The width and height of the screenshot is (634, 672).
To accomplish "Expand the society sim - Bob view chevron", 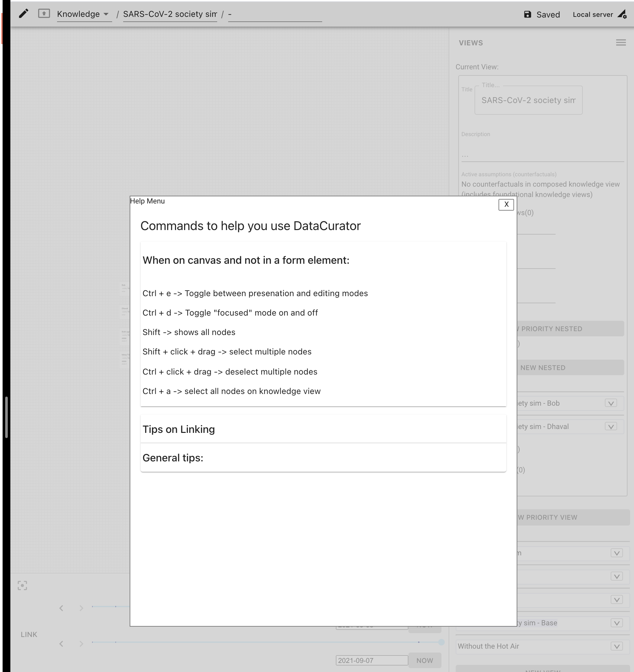I will pos(611,403).
